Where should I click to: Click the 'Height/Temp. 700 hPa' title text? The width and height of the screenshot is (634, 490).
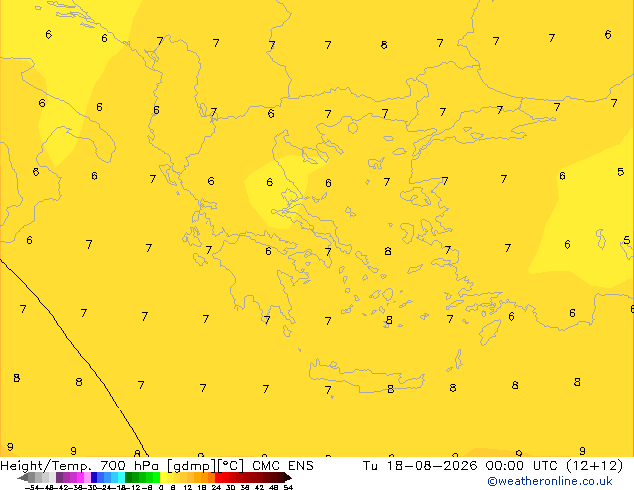coord(79,466)
